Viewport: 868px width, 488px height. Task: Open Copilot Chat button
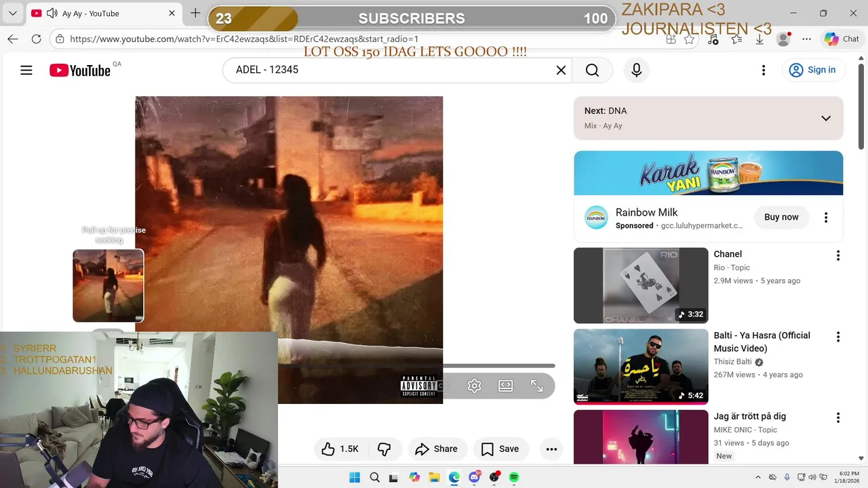point(842,39)
